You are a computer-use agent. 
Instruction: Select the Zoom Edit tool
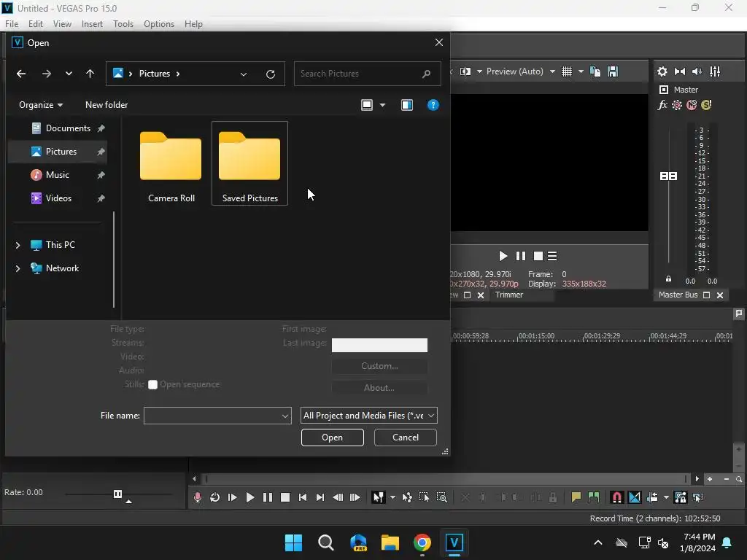[x=441, y=497]
